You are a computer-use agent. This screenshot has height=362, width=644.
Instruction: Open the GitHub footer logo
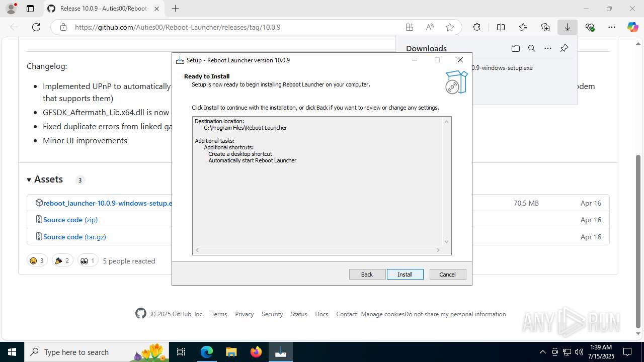pos(141,313)
